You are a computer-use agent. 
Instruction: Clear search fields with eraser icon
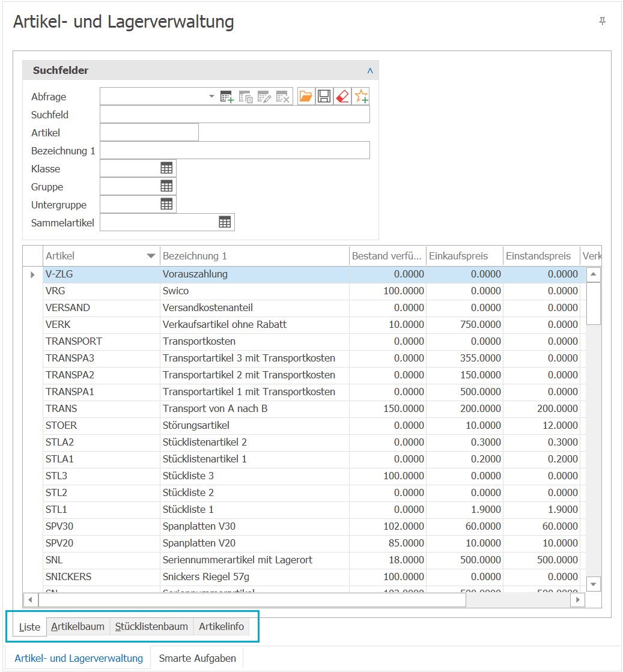coord(342,96)
